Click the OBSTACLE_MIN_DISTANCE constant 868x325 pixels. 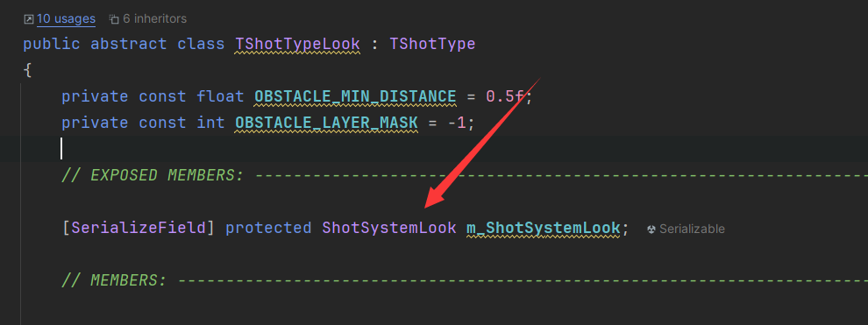[x=355, y=96]
